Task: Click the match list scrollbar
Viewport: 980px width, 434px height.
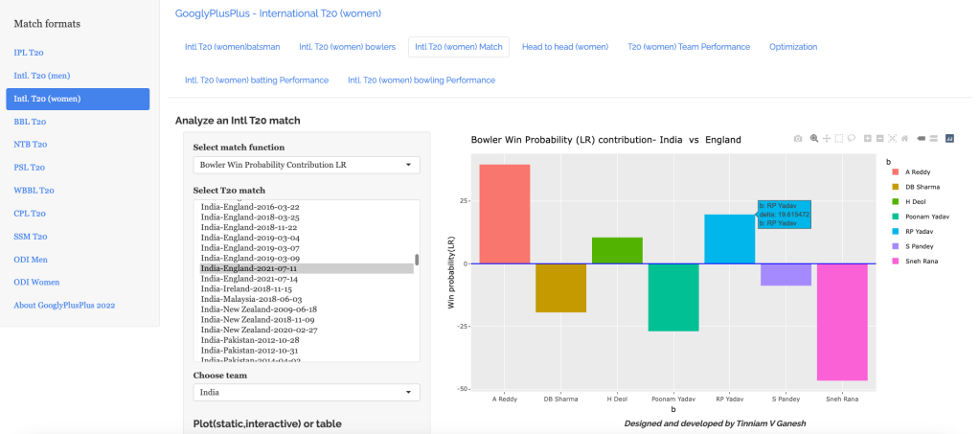Action: coord(416,260)
